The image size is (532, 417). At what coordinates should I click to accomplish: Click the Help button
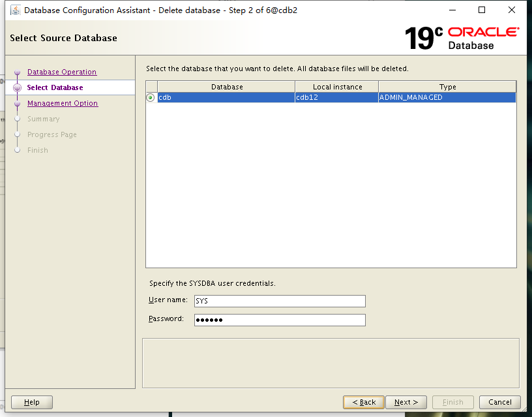(x=32, y=403)
